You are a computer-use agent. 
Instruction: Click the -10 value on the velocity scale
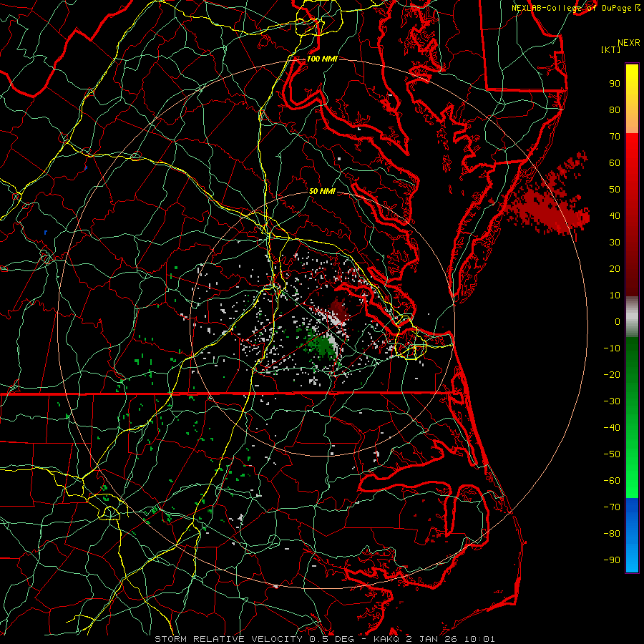click(x=612, y=348)
